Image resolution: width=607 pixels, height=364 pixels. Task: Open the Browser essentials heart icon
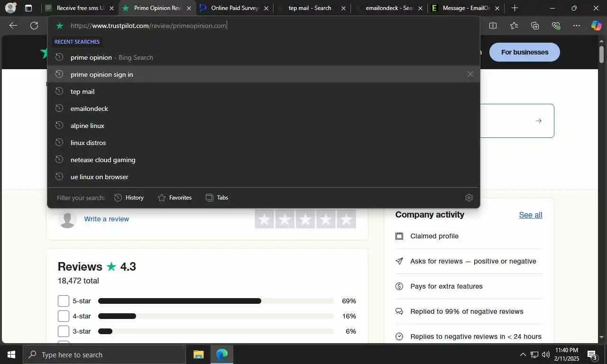(556, 26)
